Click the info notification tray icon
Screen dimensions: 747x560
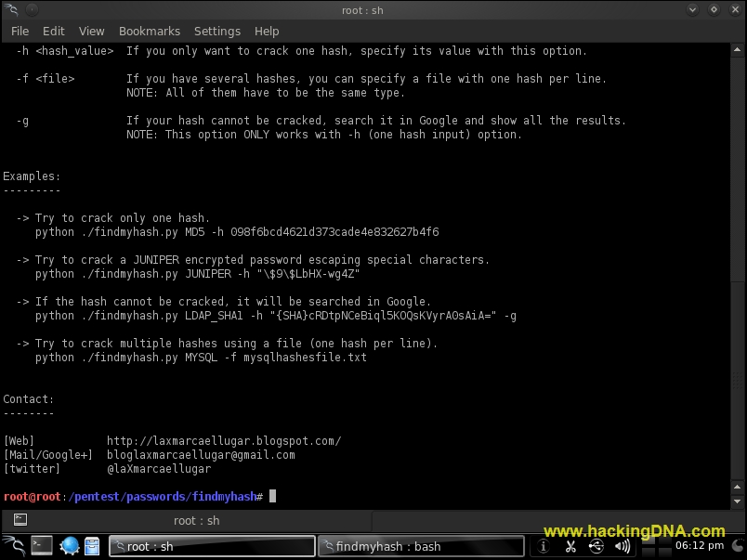click(544, 547)
